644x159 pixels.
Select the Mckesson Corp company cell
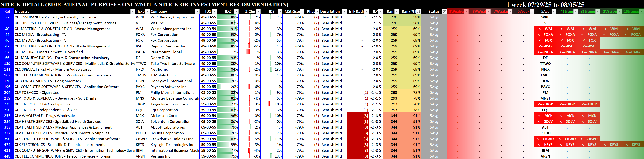(175, 116)
